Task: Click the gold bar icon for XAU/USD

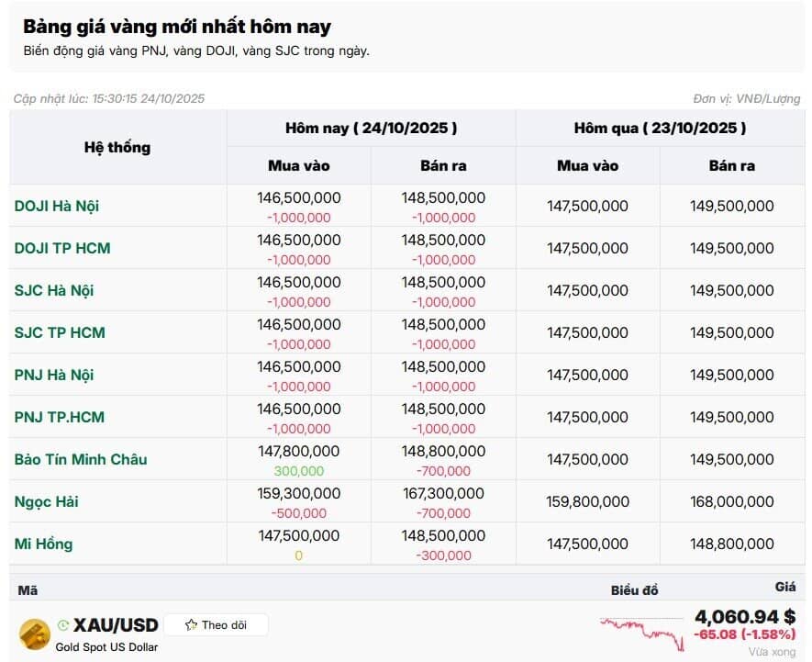Action: (35, 632)
